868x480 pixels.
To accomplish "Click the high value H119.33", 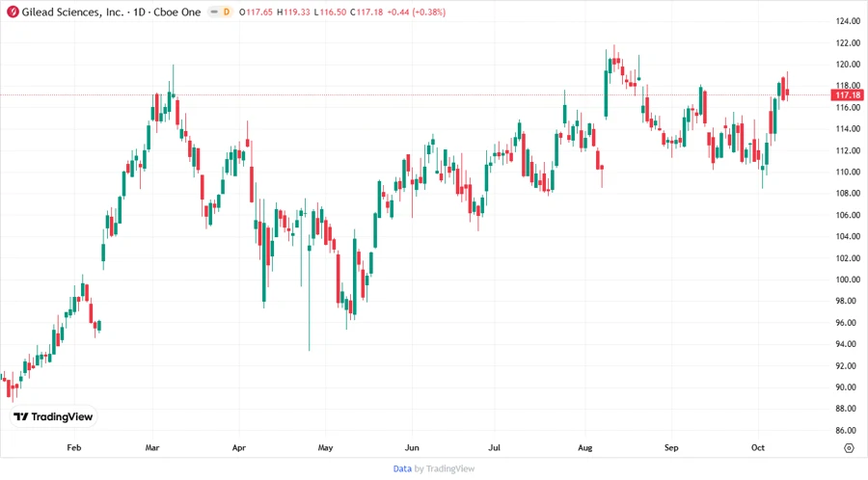I will click(293, 12).
